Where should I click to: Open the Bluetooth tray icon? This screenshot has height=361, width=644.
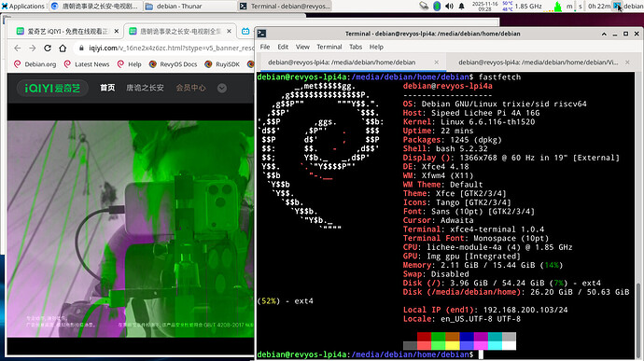pyautogui.click(x=437, y=7)
